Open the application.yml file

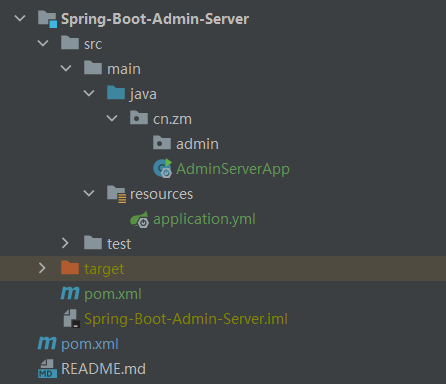tap(204, 219)
